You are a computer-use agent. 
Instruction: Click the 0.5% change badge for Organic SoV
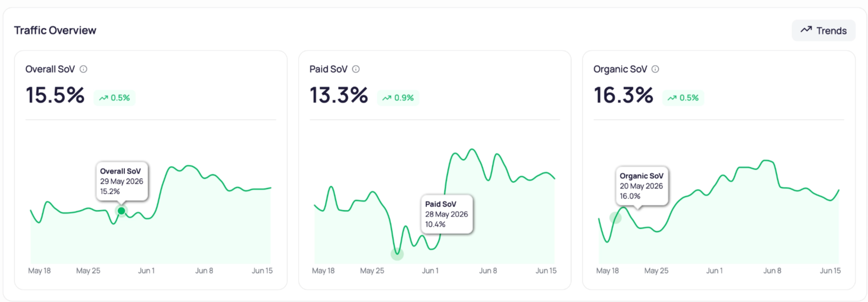[683, 98]
